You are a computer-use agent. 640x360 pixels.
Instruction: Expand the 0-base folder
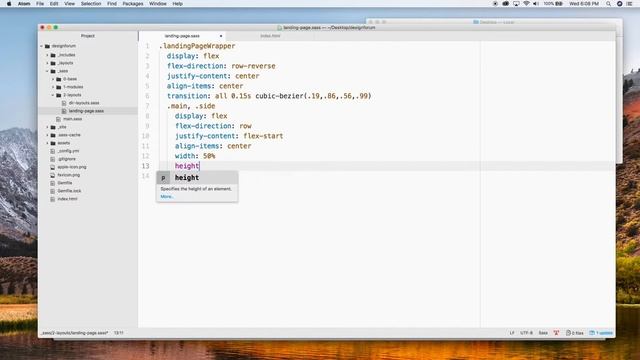53,79
